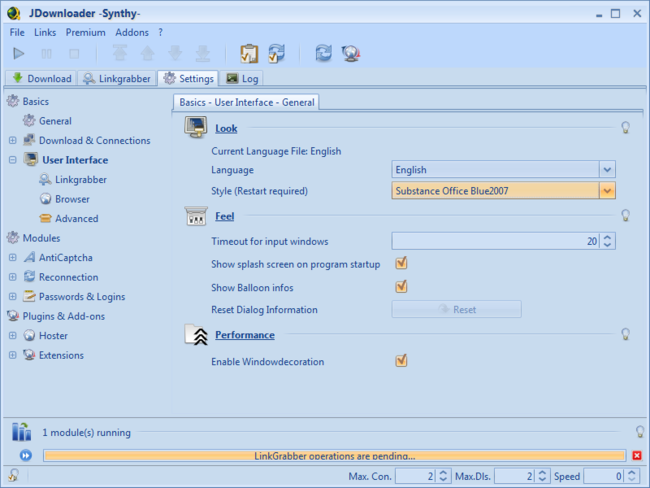Image resolution: width=650 pixels, height=488 pixels.
Task: Uncheck Show splash screen on program startup
Action: pos(401,263)
